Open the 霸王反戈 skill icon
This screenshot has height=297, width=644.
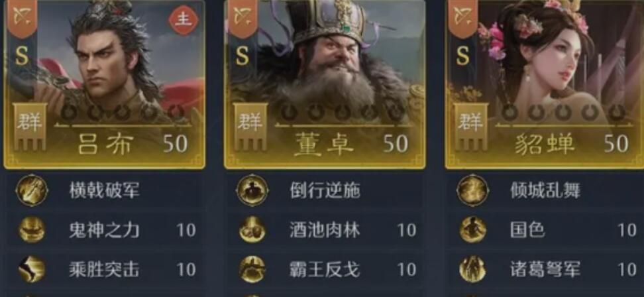click(252, 269)
